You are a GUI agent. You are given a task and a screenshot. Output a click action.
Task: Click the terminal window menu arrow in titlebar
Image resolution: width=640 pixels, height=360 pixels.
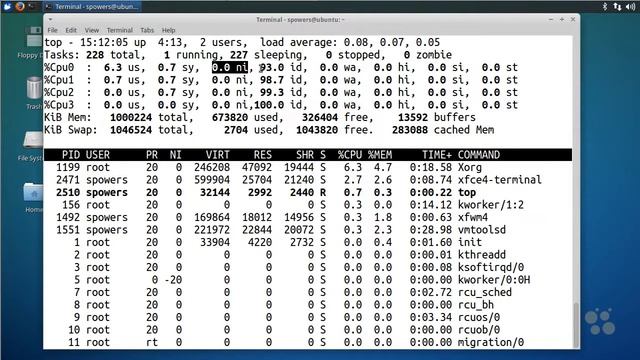click(x=50, y=20)
